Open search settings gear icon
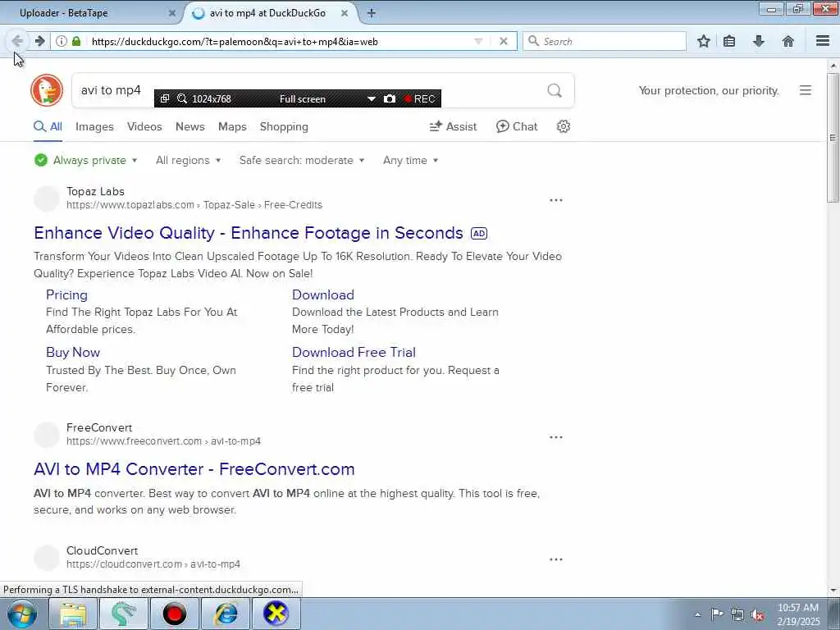The width and height of the screenshot is (840, 630). [563, 126]
